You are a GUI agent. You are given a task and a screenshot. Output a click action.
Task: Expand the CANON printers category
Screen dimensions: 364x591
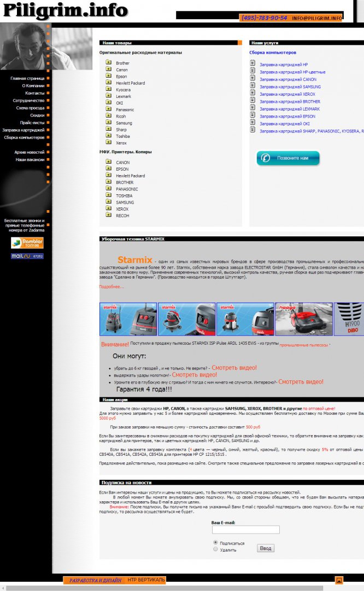coord(123,163)
